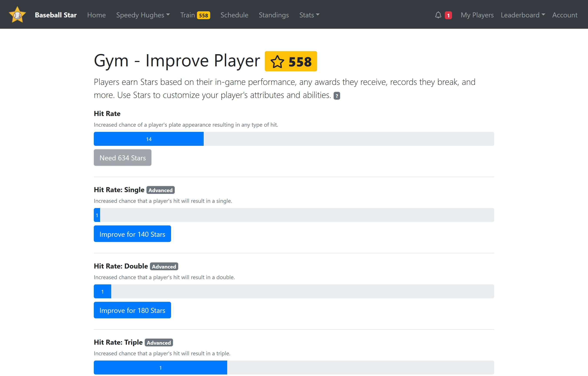Go to the Schedule page
Viewport: 588px width, 376px height.
tap(234, 15)
